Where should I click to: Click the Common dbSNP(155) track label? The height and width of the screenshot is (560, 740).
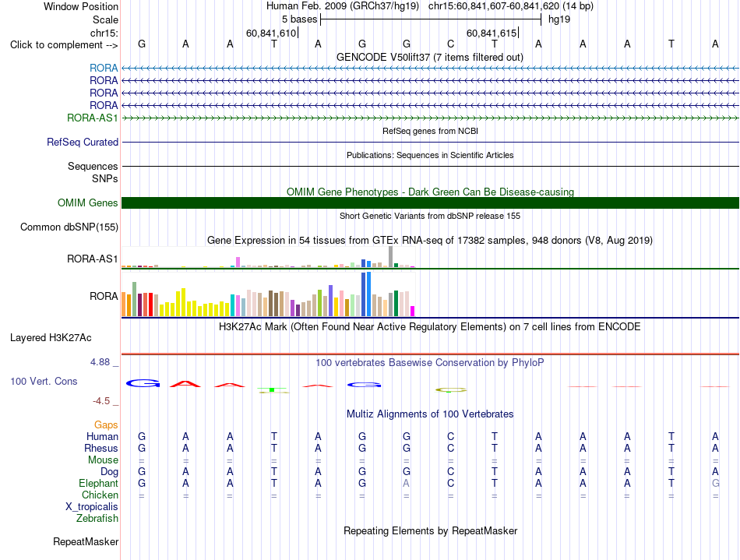click(69, 227)
